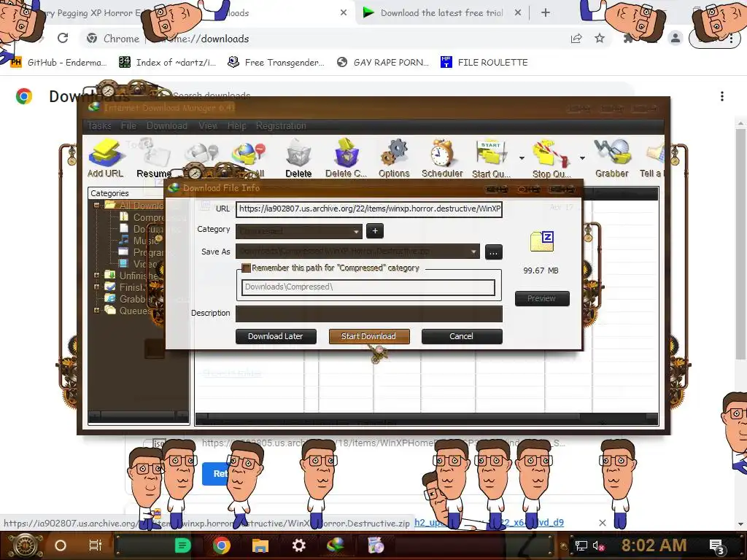Switch to Download the latest free trial tab
Screen dimensions: 747x560
(x=441, y=13)
